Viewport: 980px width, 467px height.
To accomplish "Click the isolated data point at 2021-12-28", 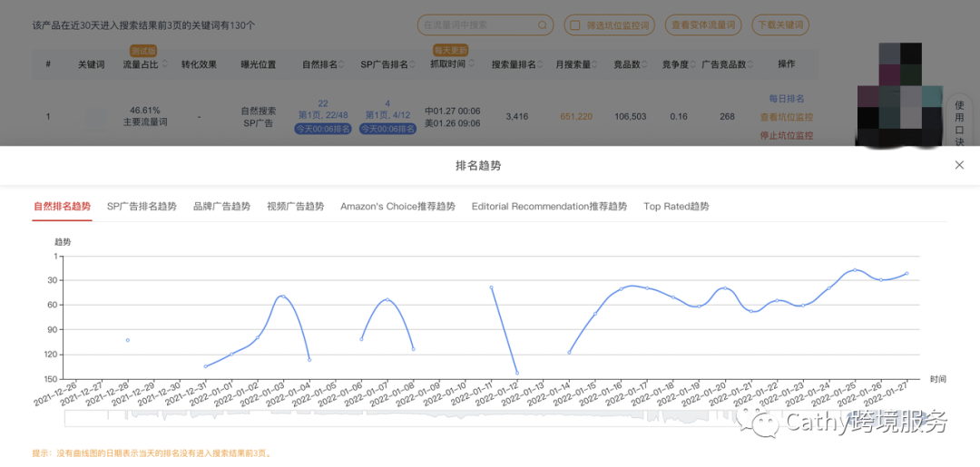I will [x=128, y=340].
